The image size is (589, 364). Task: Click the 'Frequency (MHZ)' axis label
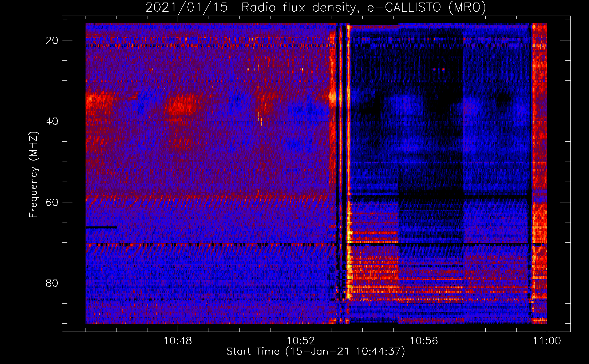tap(33, 175)
